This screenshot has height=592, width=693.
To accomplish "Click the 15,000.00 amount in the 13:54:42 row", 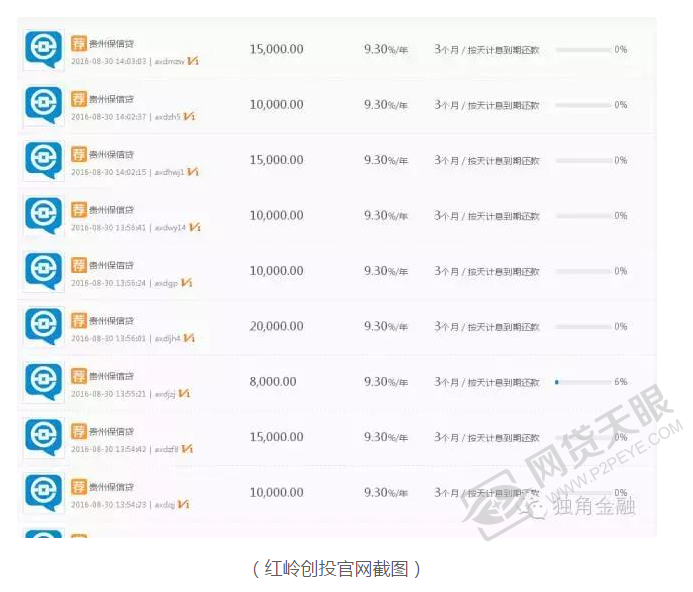I will tap(277, 437).
